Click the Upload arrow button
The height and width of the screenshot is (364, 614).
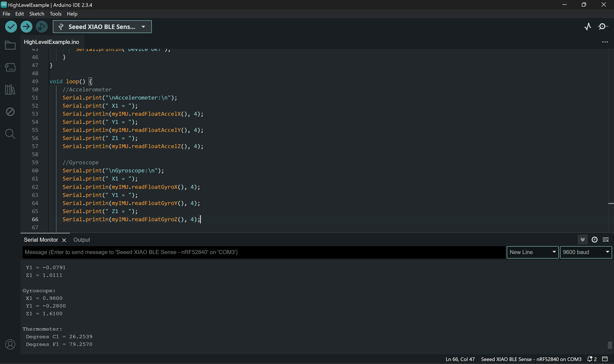point(26,26)
